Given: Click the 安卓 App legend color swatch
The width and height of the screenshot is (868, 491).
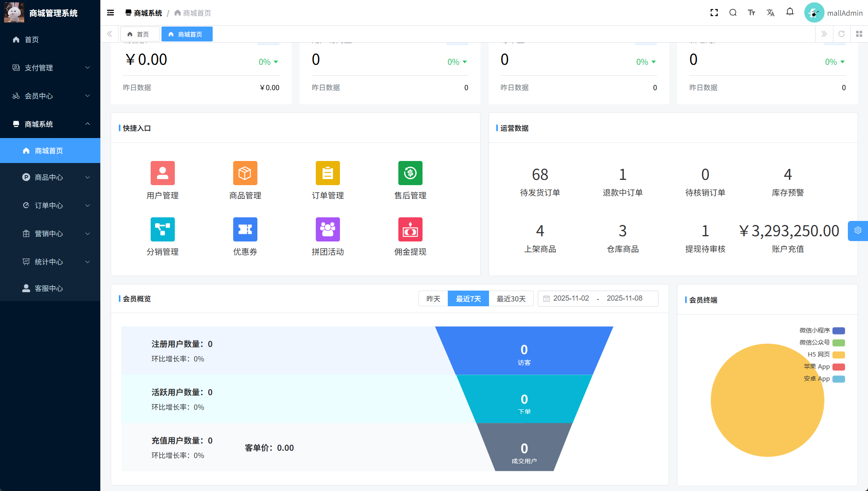Looking at the screenshot, I should (839, 379).
